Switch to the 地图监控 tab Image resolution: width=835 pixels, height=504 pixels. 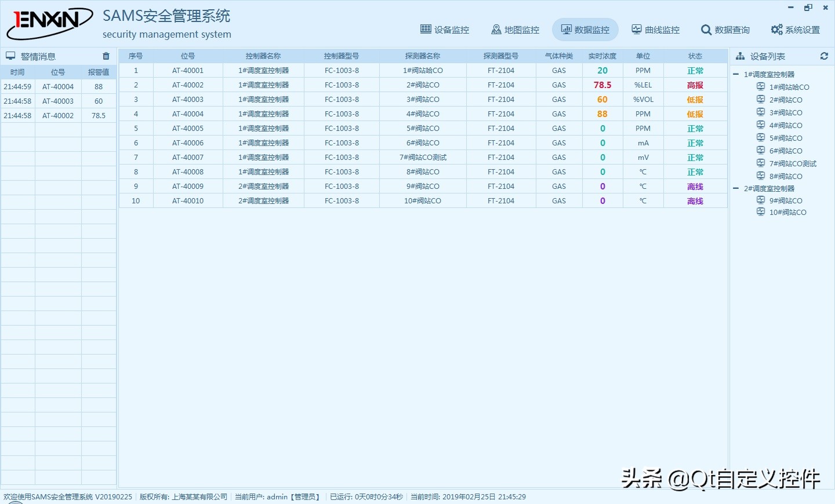point(514,30)
